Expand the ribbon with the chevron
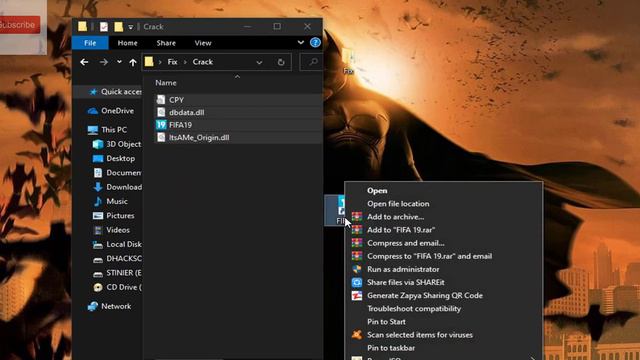 [301, 42]
